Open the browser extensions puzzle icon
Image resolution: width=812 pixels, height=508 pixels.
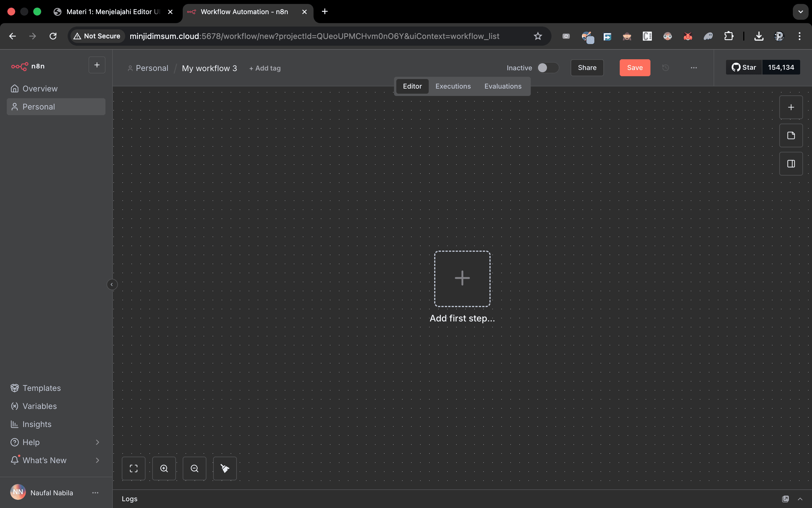729,36
